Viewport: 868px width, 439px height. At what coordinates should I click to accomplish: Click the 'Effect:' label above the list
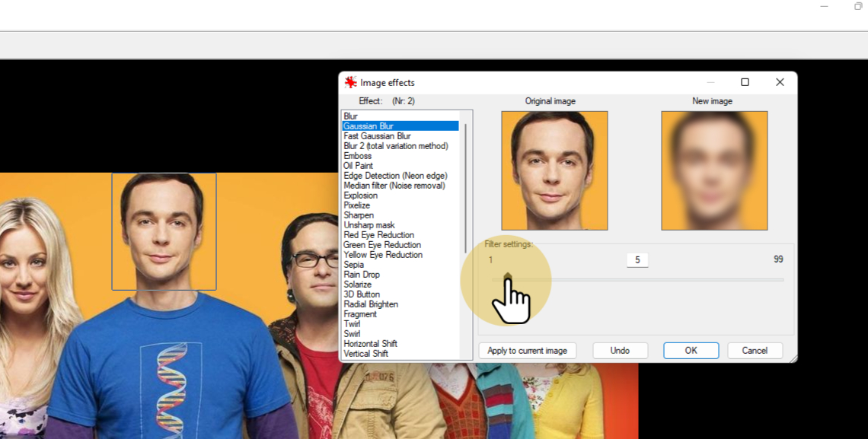pyautogui.click(x=370, y=101)
